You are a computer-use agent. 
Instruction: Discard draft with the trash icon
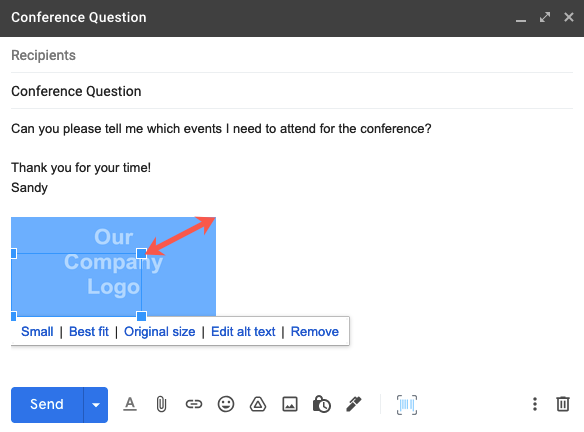563,404
